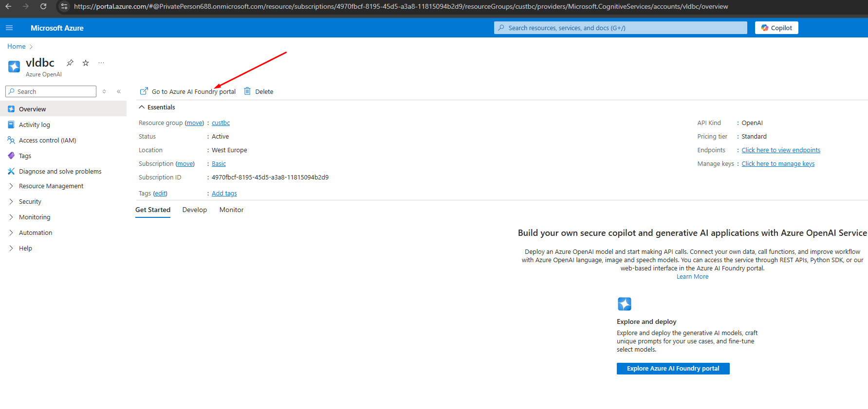Click the Learn More link
This screenshot has width=868, height=409.
(692, 277)
